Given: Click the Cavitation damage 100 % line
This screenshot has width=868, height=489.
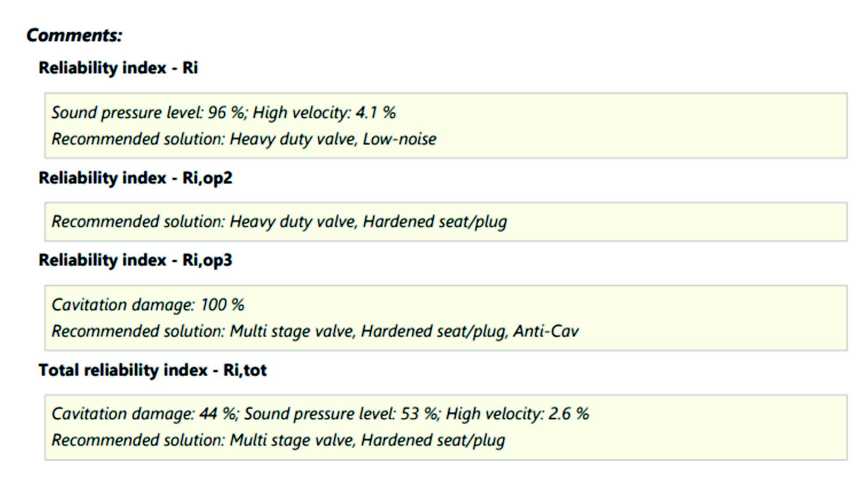Looking at the screenshot, I should pos(148,305).
